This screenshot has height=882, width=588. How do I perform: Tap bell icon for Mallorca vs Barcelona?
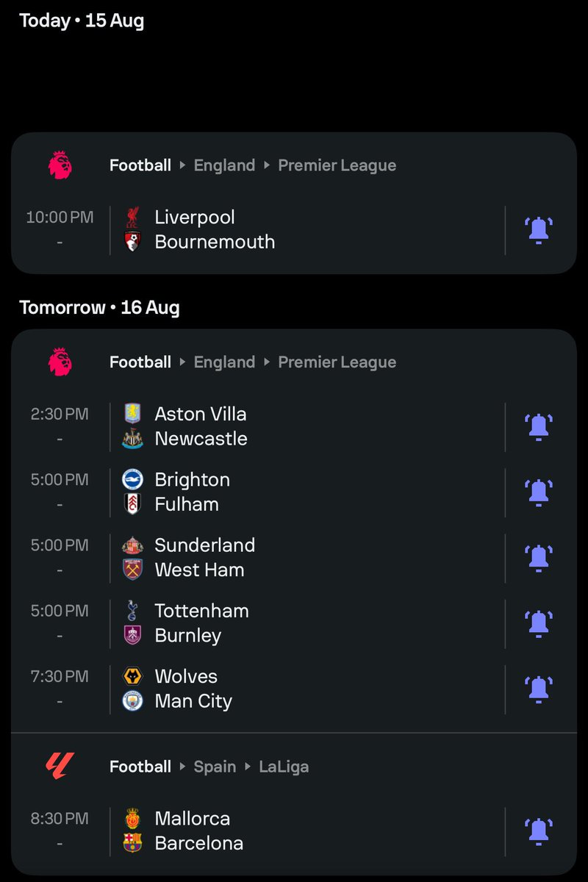[x=539, y=831]
